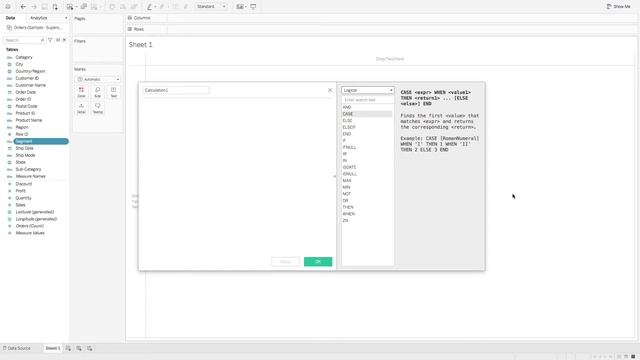Open the Show Me panel
Viewport: 640px width, 360px height.
pos(618,7)
